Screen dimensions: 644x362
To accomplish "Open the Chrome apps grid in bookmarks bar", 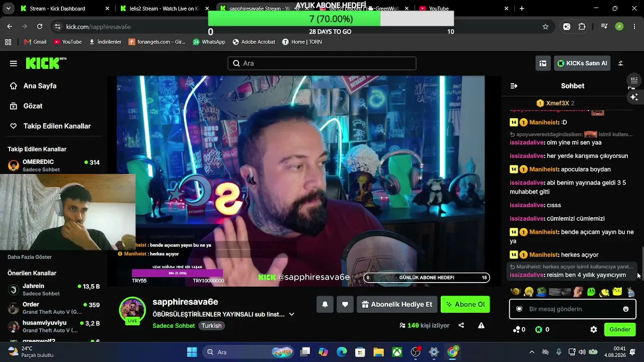I will click(x=8, y=42).
